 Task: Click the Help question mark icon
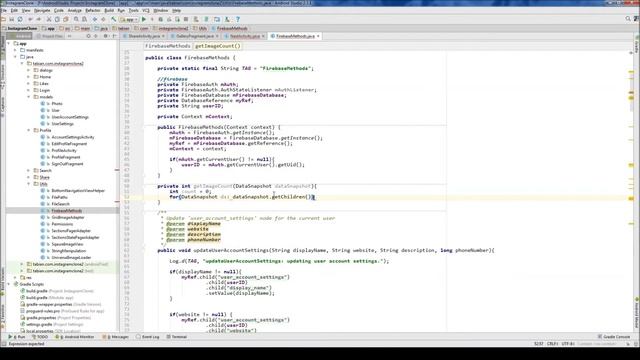pyautogui.click(x=238, y=19)
